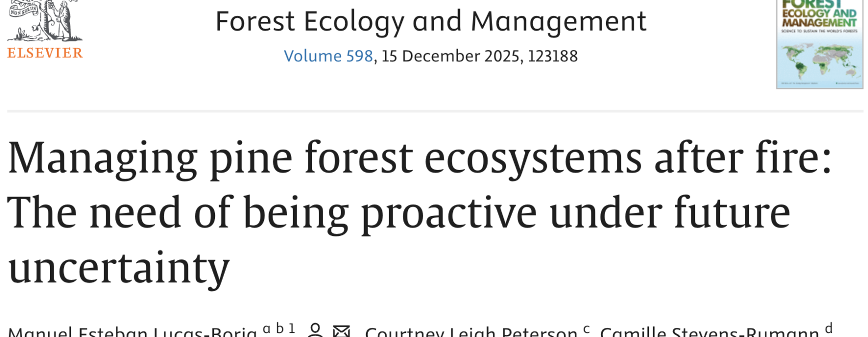Image resolution: width=868 pixels, height=337 pixels.
Task: Click footnote superscript "1" after Lucas-Borja
Action: pos(292,328)
